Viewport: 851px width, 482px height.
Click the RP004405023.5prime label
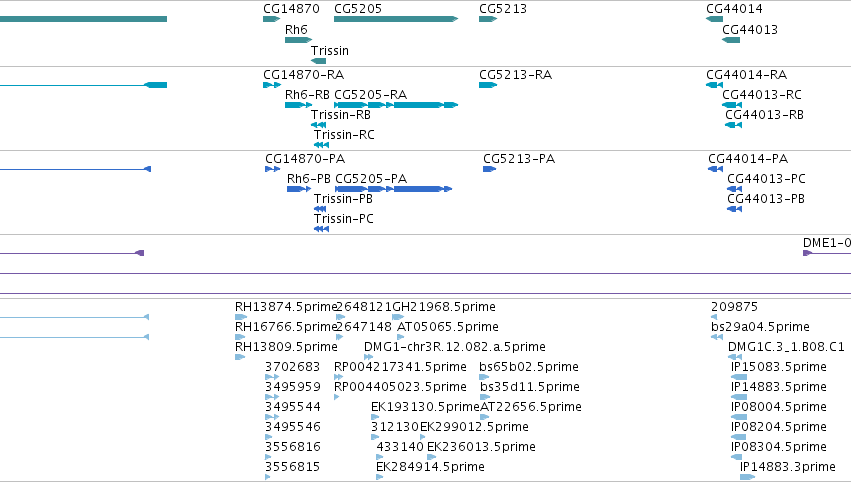click(x=400, y=388)
